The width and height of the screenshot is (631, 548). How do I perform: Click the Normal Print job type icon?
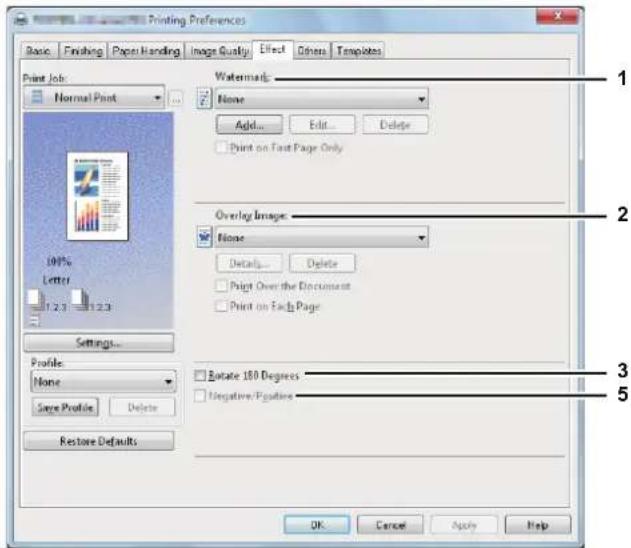point(37,97)
